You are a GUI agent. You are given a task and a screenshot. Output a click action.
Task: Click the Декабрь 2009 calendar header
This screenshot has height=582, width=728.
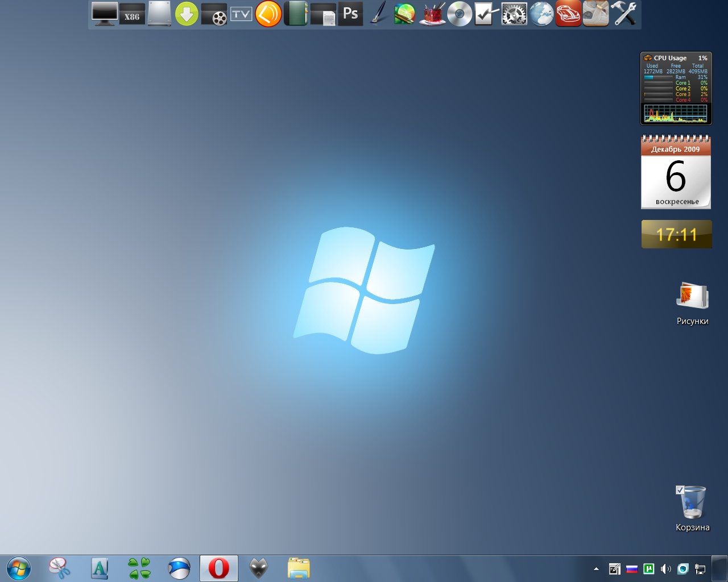point(676,149)
